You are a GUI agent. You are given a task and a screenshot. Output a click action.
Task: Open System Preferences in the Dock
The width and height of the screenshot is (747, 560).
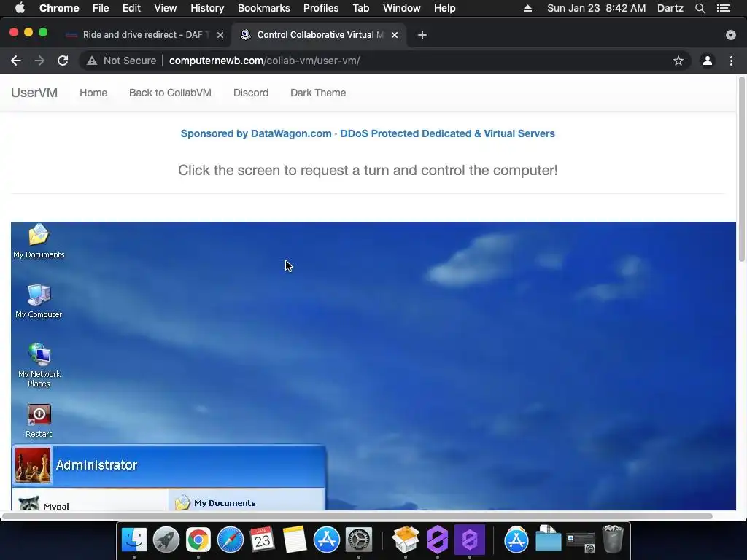click(359, 540)
